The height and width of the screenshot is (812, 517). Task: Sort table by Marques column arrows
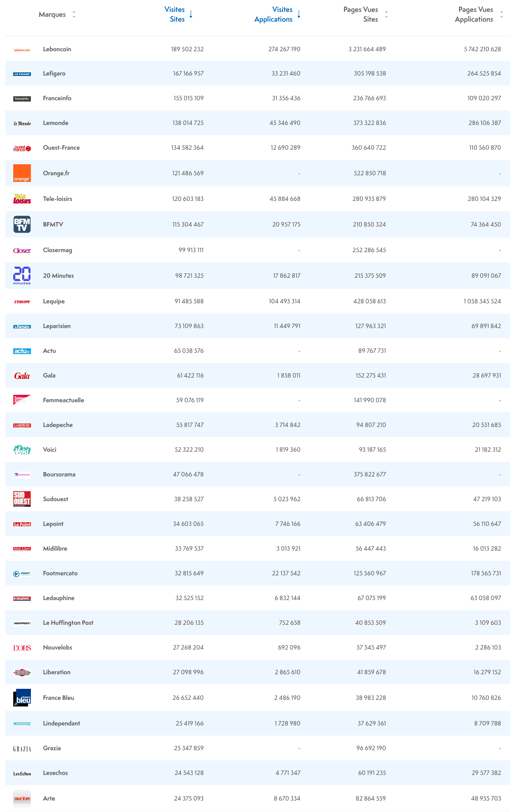point(74,15)
